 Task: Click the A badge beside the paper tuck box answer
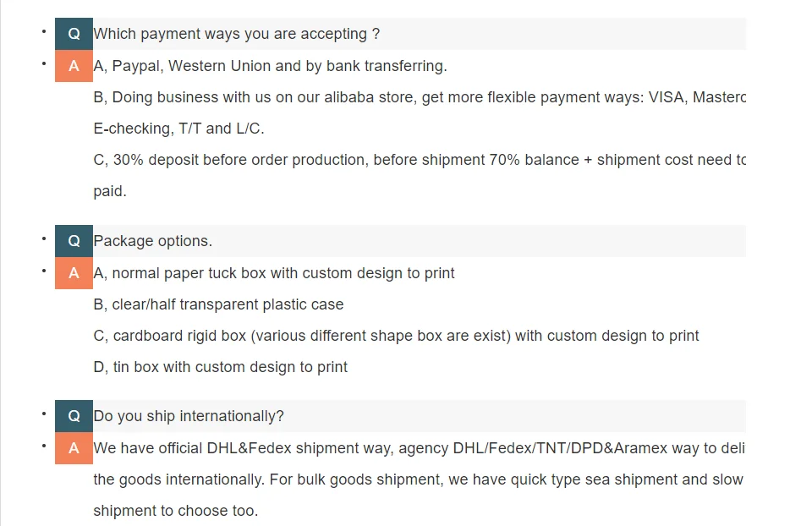pyautogui.click(x=74, y=273)
